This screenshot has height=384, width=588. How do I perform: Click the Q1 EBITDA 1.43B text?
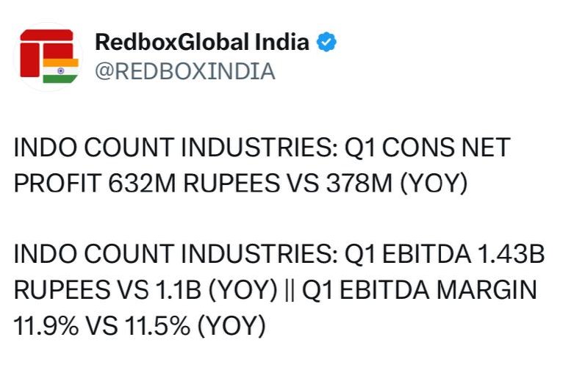pyautogui.click(x=445, y=253)
